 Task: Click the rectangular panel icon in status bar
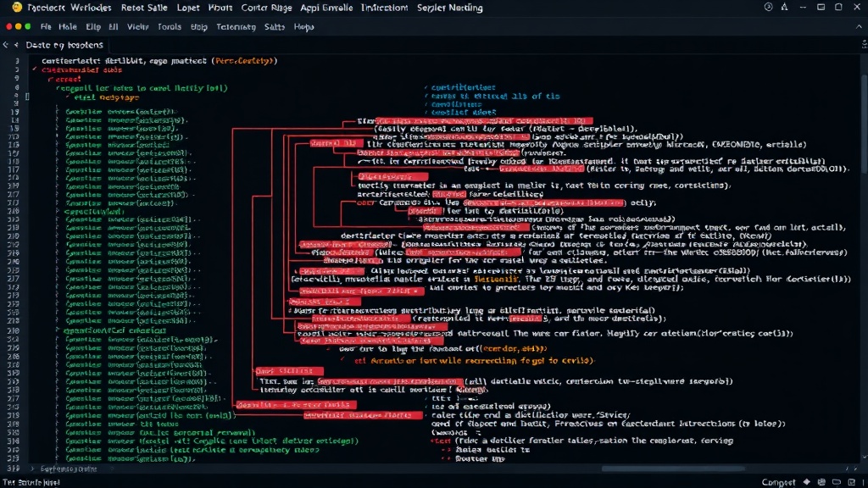coord(837,482)
